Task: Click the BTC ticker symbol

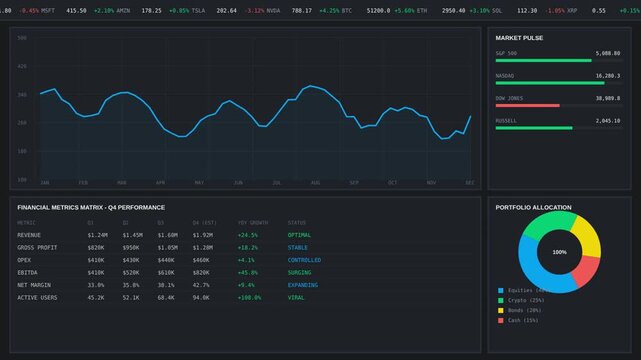Action: [x=347, y=11]
